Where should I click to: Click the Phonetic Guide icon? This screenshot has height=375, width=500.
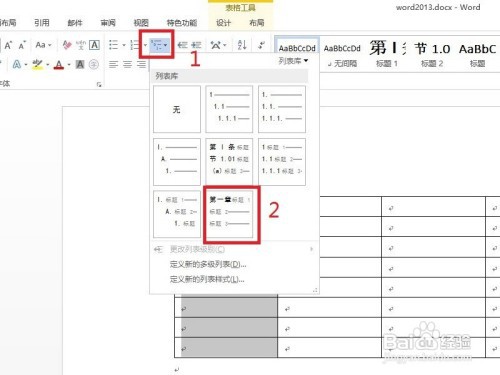pyautogui.click(x=81, y=45)
